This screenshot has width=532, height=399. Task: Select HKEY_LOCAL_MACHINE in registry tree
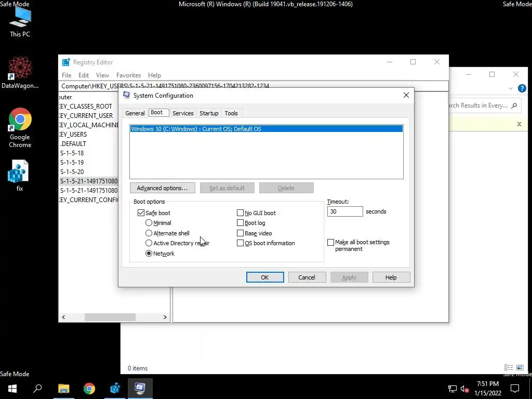[89, 125]
